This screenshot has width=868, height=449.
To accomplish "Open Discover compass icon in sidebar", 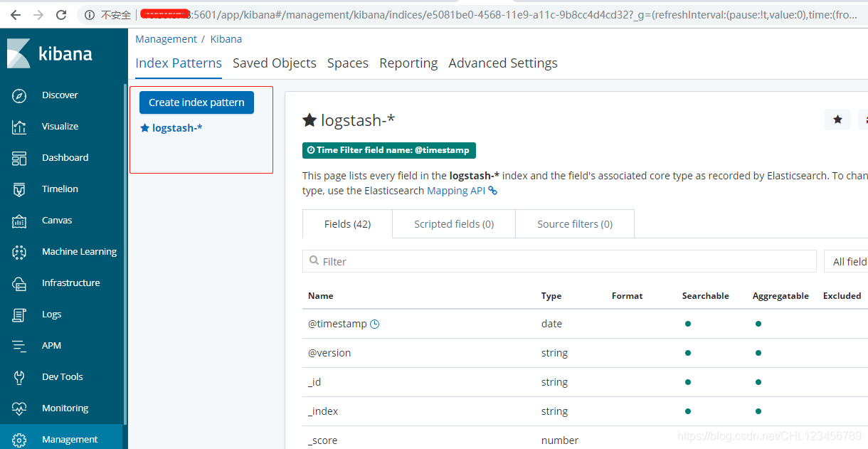I will pyautogui.click(x=19, y=95).
